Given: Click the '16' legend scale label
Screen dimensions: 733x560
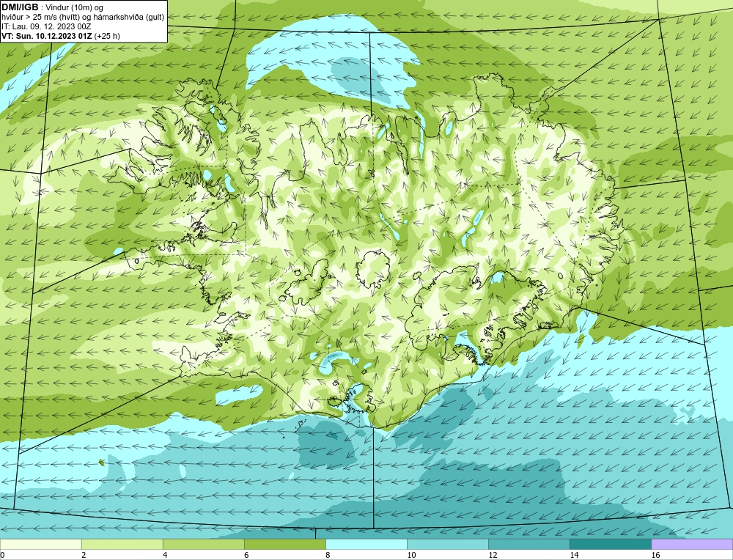Looking at the screenshot, I should [655, 555].
